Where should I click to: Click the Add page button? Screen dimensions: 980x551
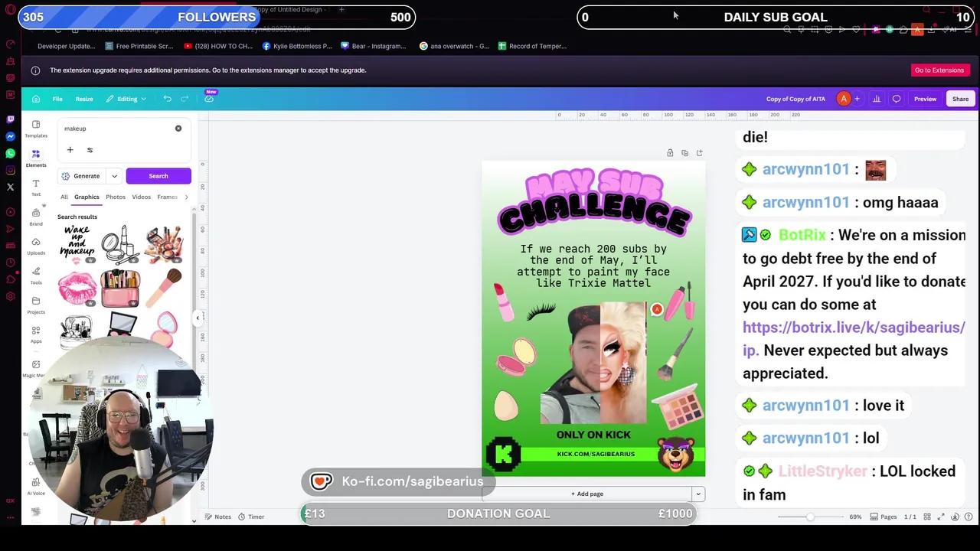[x=586, y=494]
